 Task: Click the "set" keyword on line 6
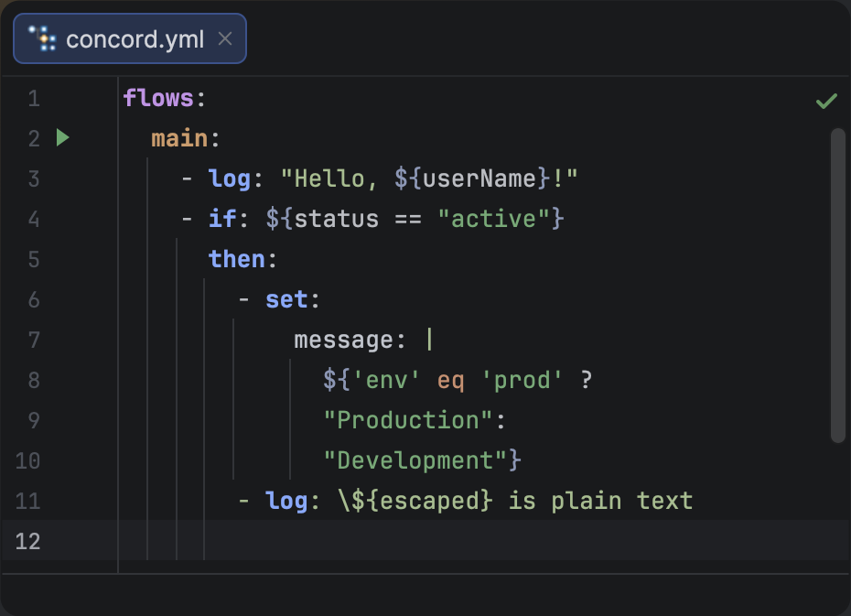coord(286,299)
